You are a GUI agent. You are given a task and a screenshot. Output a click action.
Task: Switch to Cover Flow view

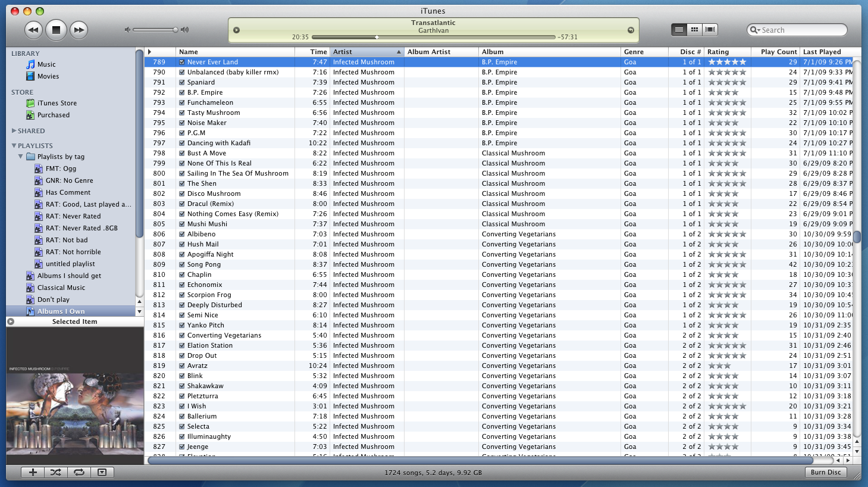click(710, 30)
